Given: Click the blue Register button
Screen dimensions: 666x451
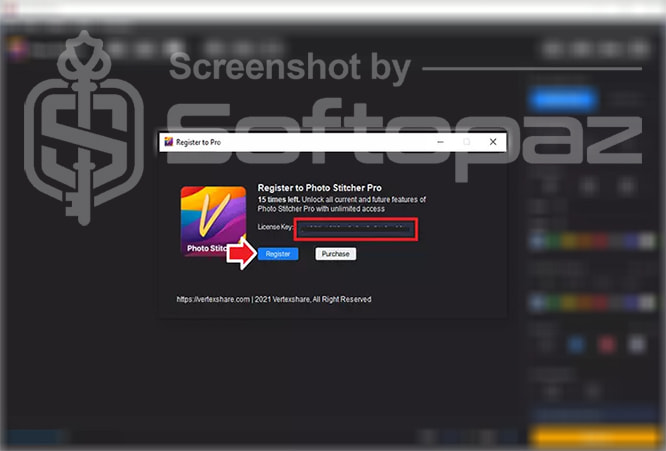Looking at the screenshot, I should tap(278, 254).
